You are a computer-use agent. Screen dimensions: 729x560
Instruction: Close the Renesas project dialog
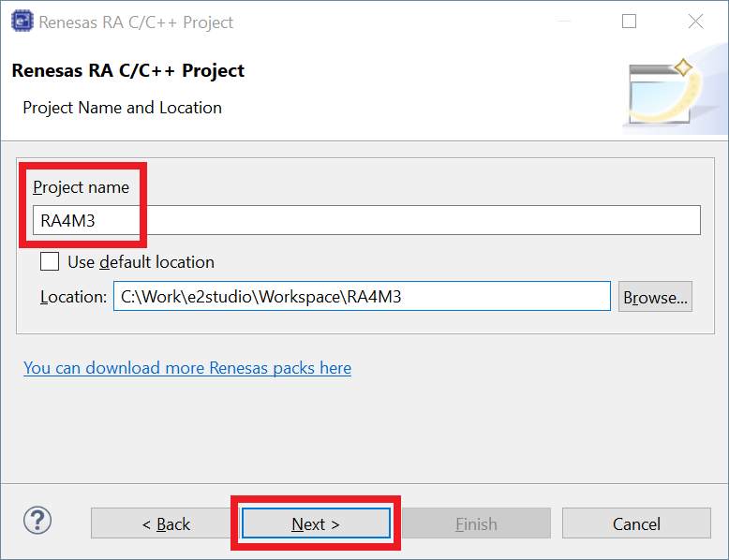pyautogui.click(x=695, y=22)
